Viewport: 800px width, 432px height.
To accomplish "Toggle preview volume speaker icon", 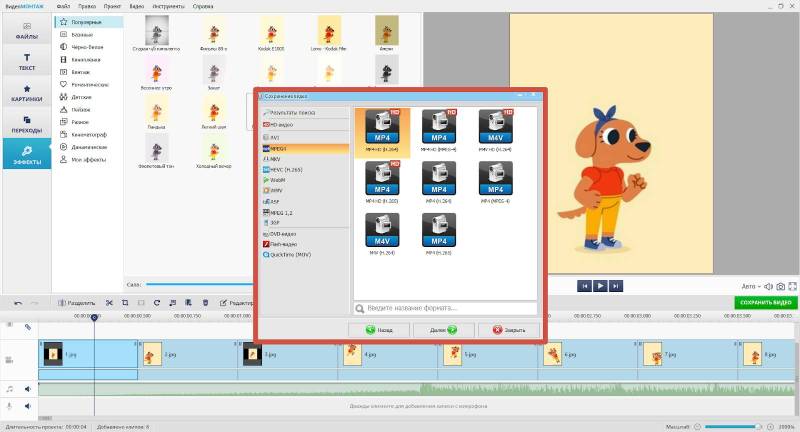I will tap(769, 287).
